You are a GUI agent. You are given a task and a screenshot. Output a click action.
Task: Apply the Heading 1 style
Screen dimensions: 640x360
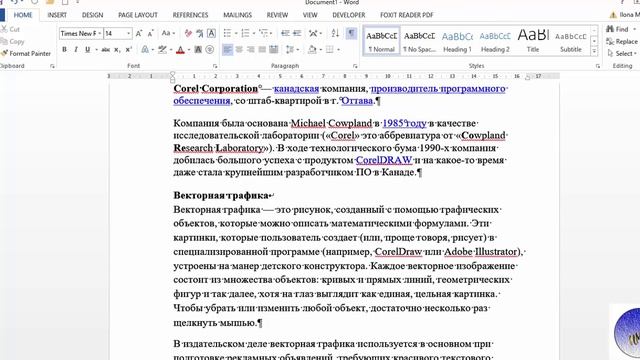click(457, 41)
